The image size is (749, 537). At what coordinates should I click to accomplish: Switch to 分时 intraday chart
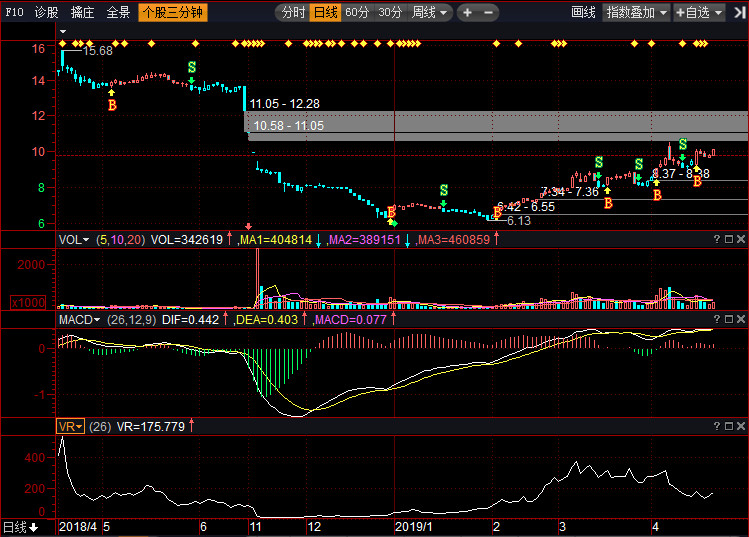tap(292, 13)
